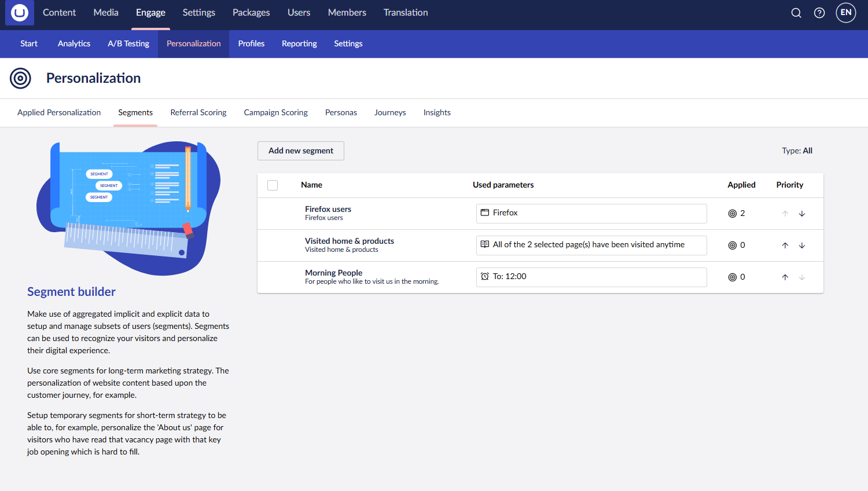Viewport: 868px width, 491px height.
Task: Select all segments with the header checkbox
Action: point(272,185)
